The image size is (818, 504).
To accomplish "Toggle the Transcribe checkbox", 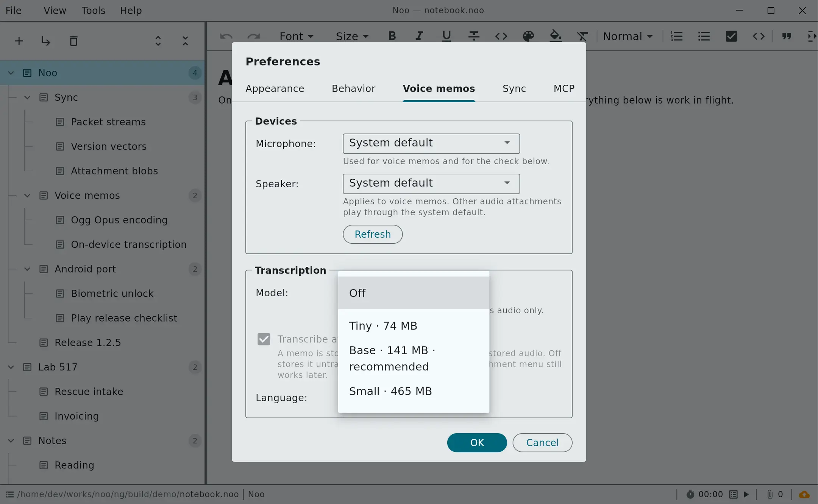I will pyautogui.click(x=264, y=339).
